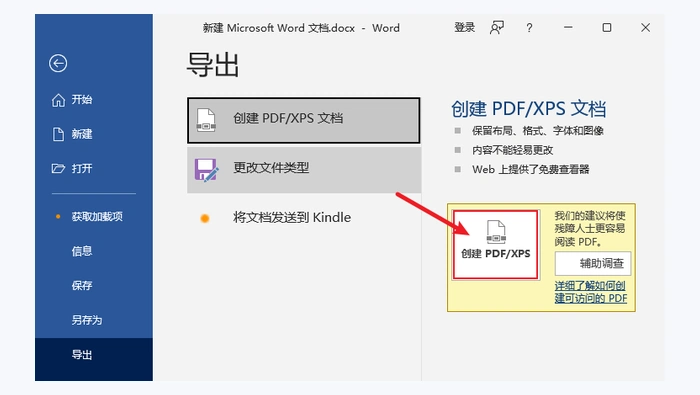Click the 辅助调查 button

point(593,263)
